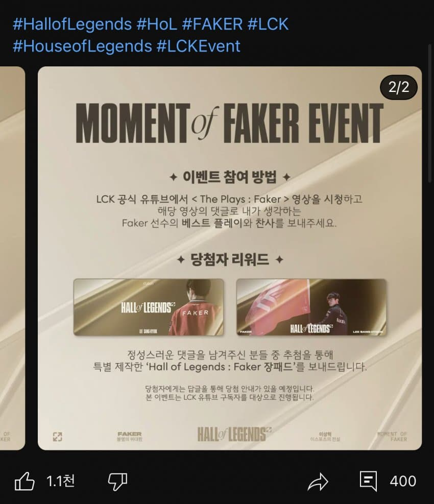Tap the Faker red jacket mousepad image
This screenshot has width=434, height=504.
coord(149,307)
